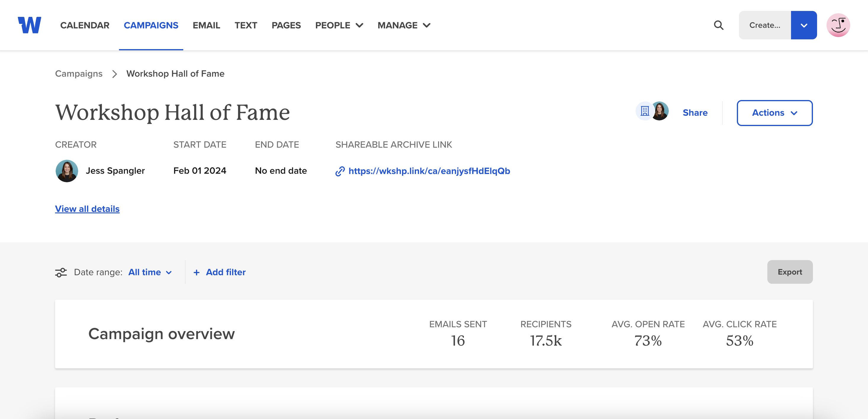
Task: Click the breadcrumb chevron separator
Action: [115, 74]
